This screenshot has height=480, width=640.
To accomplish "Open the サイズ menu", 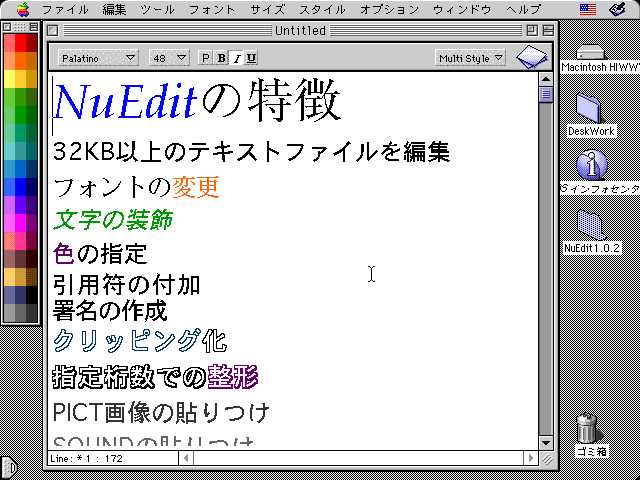I will click(267, 9).
